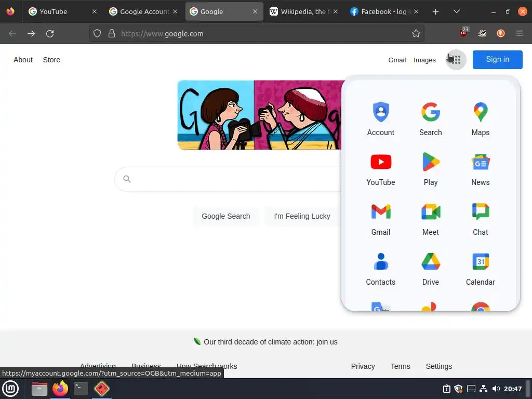Open Google News app icon
This screenshot has width=532, height=399.
click(480, 169)
